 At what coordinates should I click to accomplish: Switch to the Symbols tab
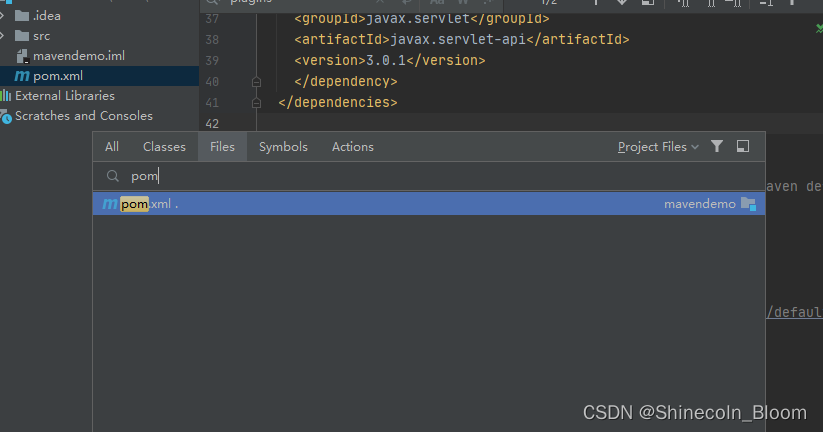(x=283, y=147)
